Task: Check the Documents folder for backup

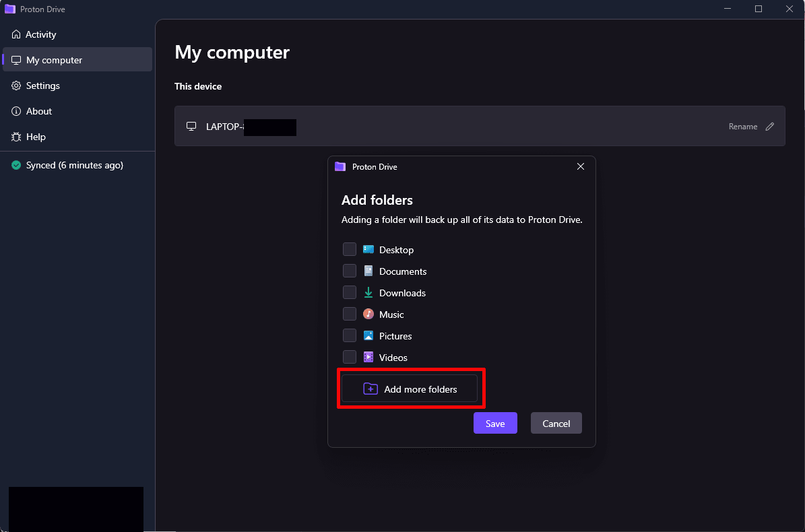Action: click(x=349, y=271)
